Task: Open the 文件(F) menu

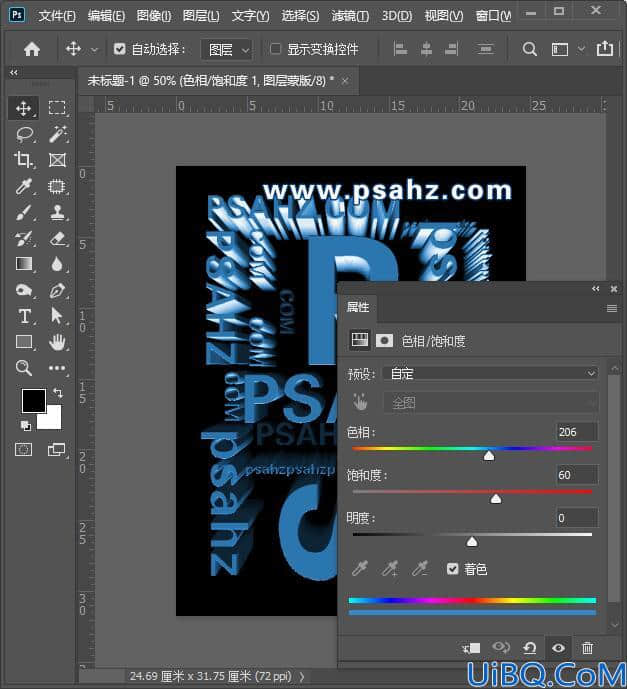Action: pyautogui.click(x=57, y=16)
